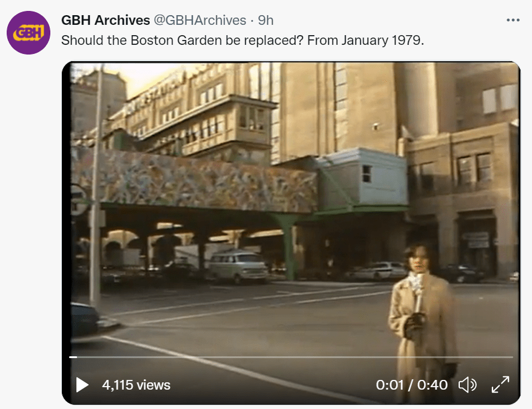Click the 4,115 views counter

pyautogui.click(x=136, y=385)
